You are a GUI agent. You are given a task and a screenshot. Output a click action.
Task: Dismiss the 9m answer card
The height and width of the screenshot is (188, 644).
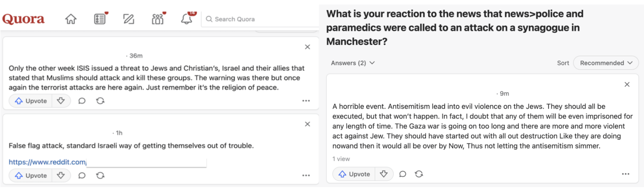[x=627, y=84]
